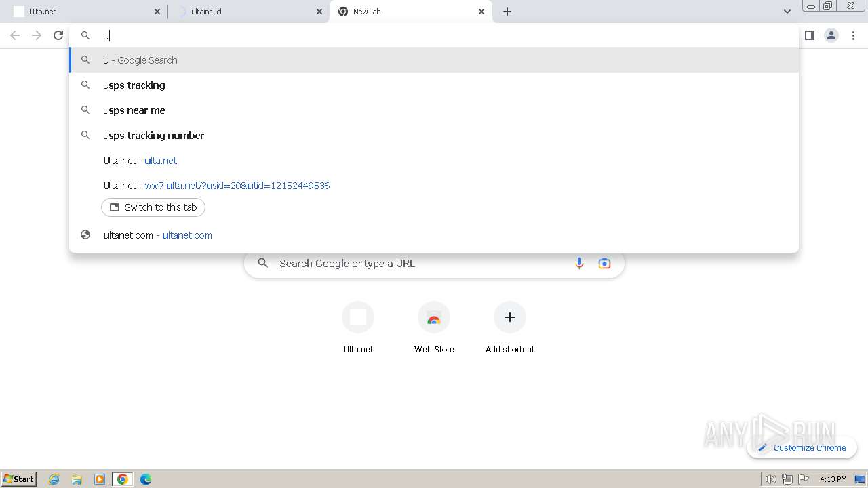
Task: Click the show desktop tray icon
Action: coord(861,479)
